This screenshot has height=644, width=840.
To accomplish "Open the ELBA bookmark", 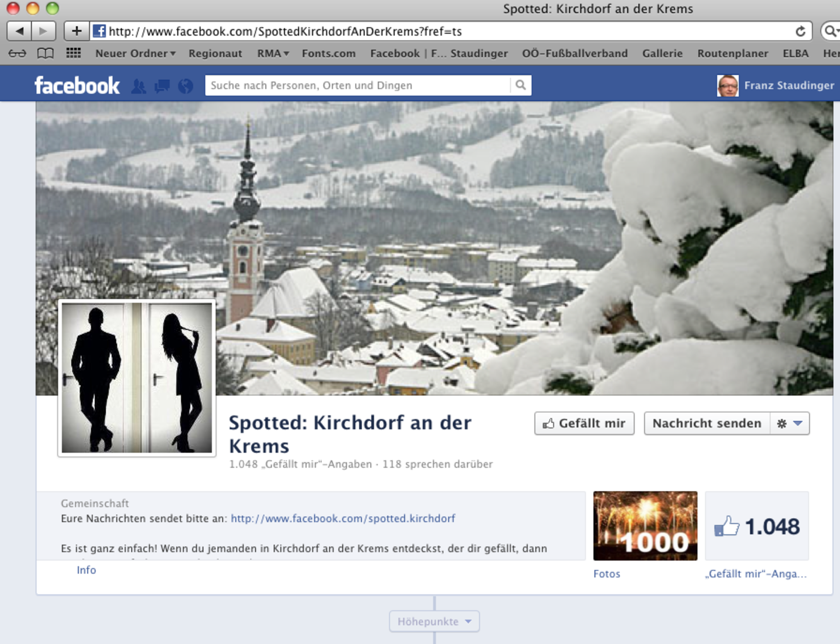I will (796, 54).
